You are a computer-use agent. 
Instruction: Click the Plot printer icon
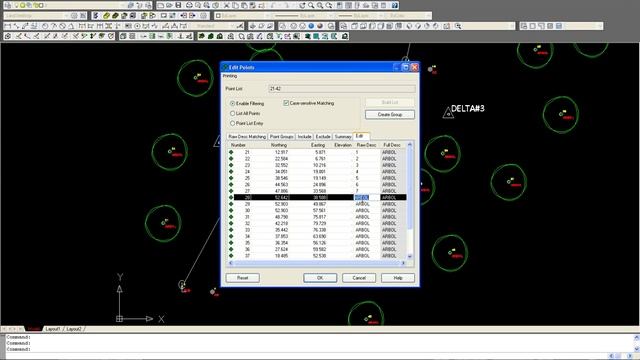(189, 5)
